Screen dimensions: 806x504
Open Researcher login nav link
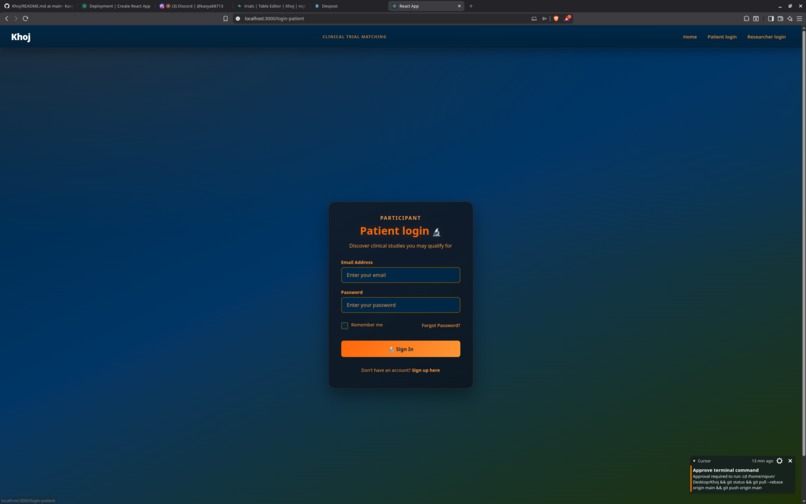click(766, 37)
